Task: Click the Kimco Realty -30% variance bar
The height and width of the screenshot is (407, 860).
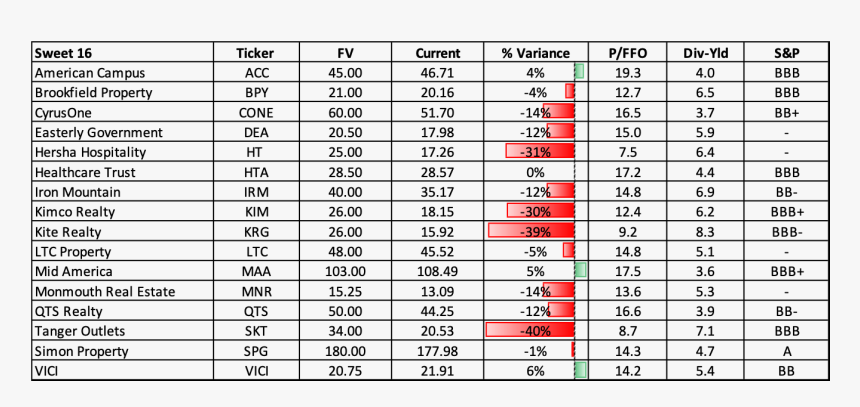Action: point(541,212)
